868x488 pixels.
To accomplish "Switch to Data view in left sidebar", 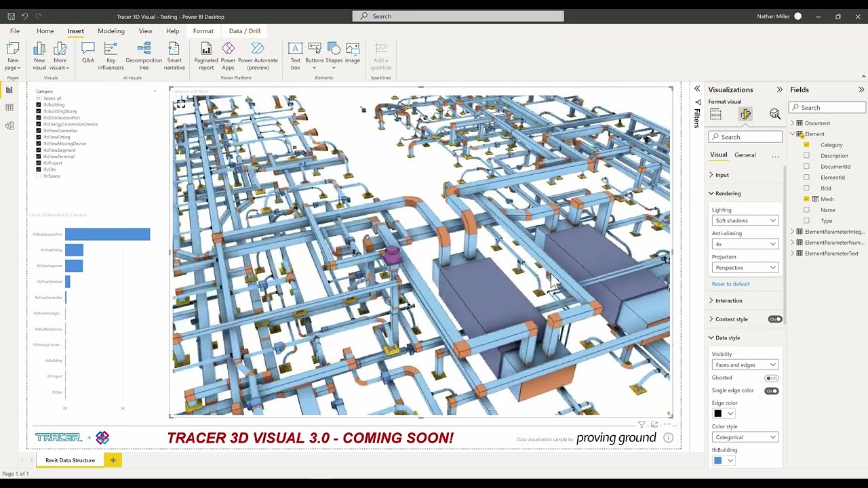I will [x=9, y=108].
